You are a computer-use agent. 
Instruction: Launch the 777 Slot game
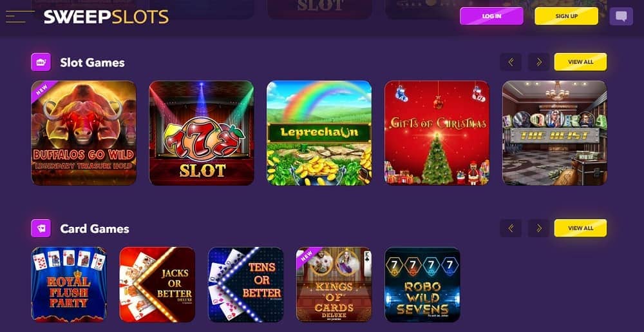202,133
